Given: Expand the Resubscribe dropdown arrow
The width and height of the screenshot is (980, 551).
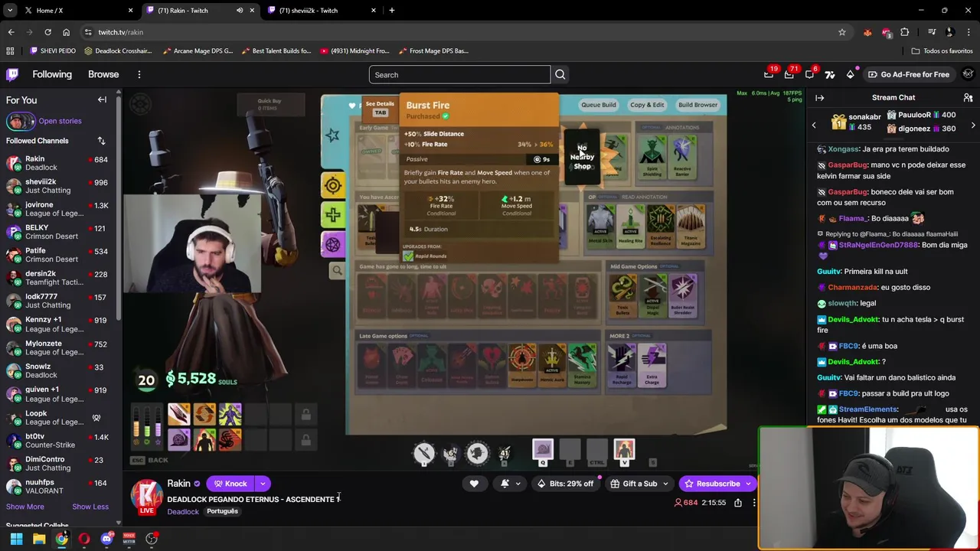Looking at the screenshot, I should (x=748, y=484).
